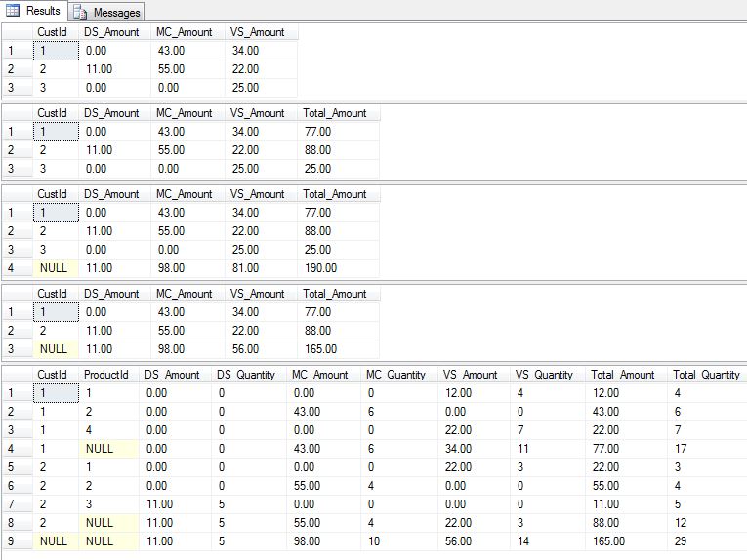This screenshot has width=747, height=560.
Task: Click VS_Quantity value 11 in fifth grid
Action: pyautogui.click(x=548, y=448)
